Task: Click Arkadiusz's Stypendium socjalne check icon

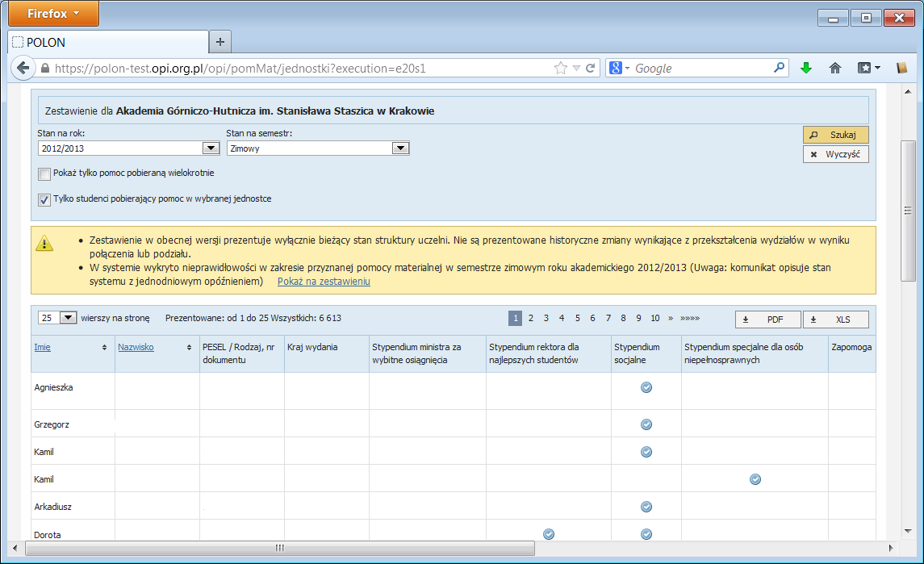Action: click(x=646, y=507)
